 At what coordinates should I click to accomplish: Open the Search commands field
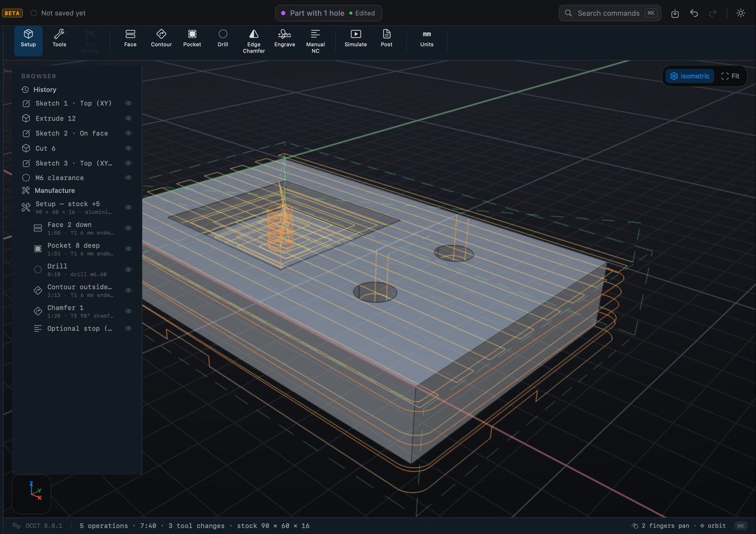pos(610,13)
